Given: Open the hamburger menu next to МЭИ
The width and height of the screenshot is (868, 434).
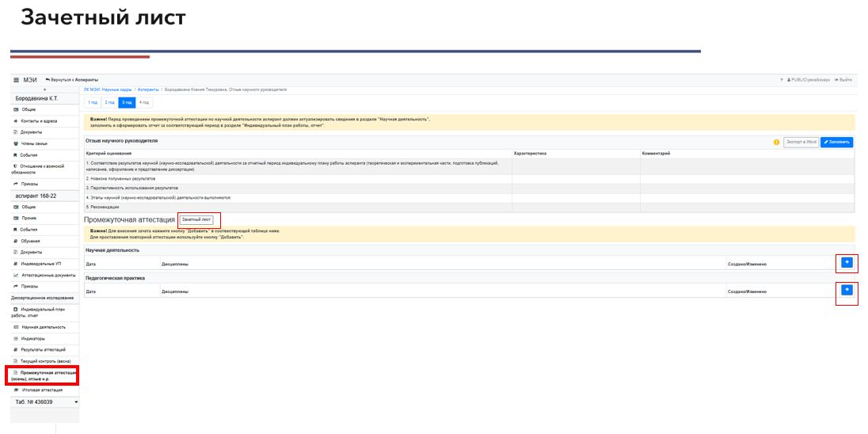Looking at the screenshot, I should tap(16, 80).
